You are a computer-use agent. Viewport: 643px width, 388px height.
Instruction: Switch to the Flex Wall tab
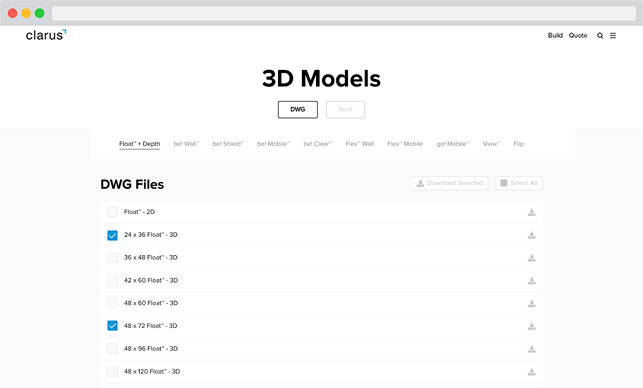click(360, 144)
